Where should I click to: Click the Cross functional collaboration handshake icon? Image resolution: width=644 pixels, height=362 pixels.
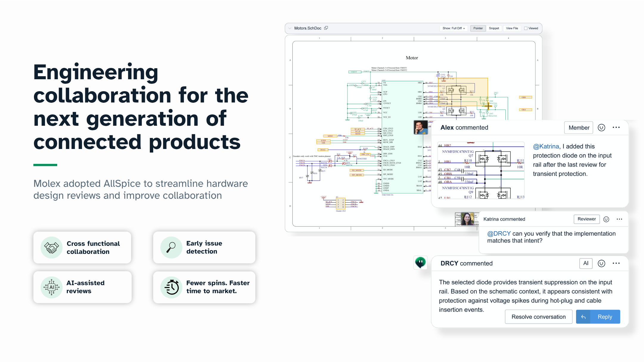click(52, 248)
